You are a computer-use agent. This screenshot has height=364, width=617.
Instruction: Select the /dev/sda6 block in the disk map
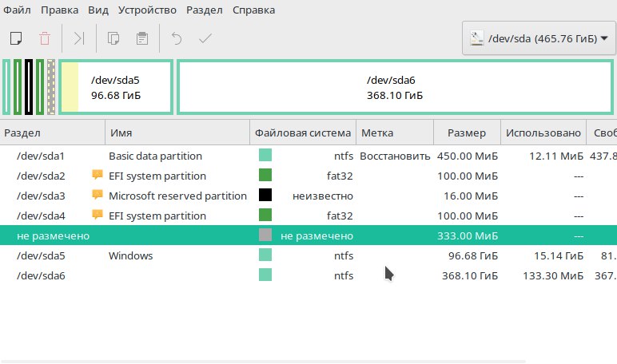pos(394,87)
